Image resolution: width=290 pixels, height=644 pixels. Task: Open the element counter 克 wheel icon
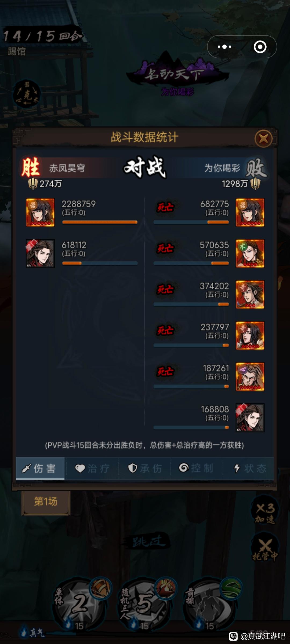pos(27,94)
